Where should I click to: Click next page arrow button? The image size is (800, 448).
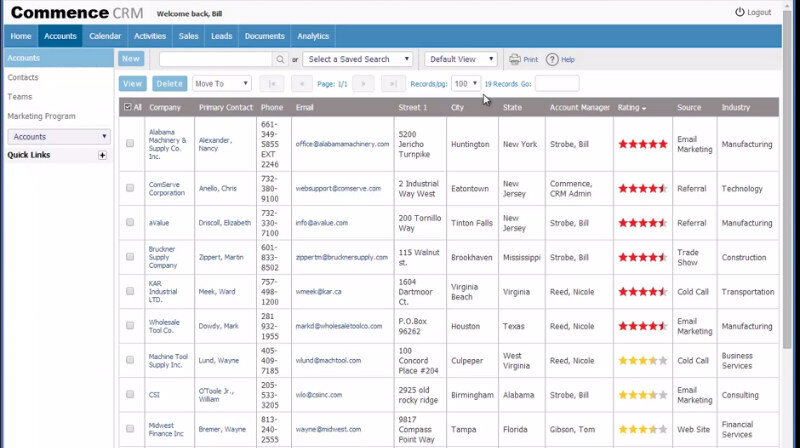363,84
